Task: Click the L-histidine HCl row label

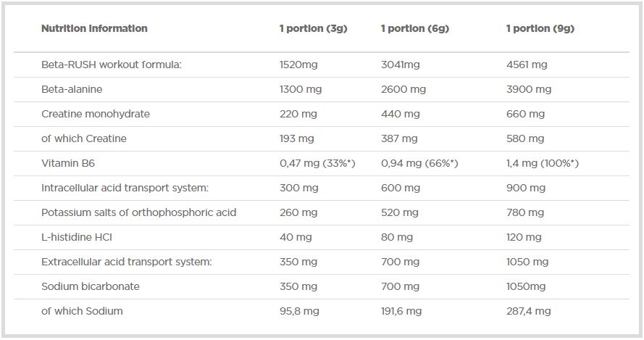Action: click(x=76, y=237)
